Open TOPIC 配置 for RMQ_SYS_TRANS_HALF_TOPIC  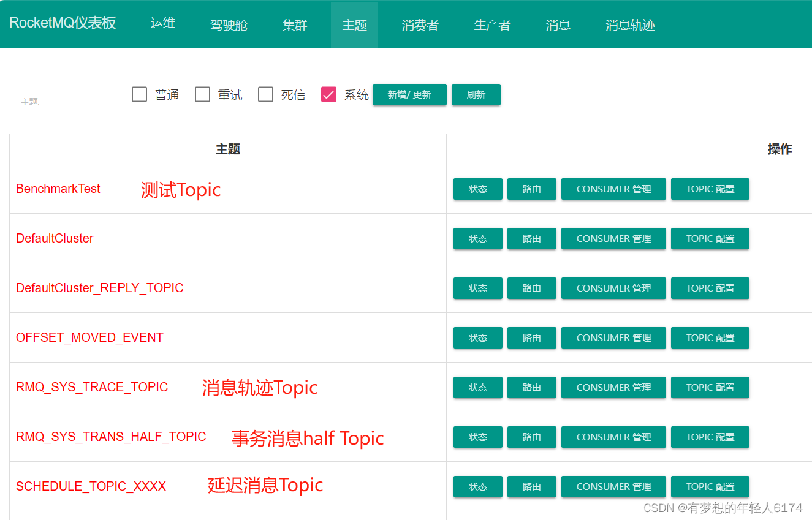[x=710, y=437]
